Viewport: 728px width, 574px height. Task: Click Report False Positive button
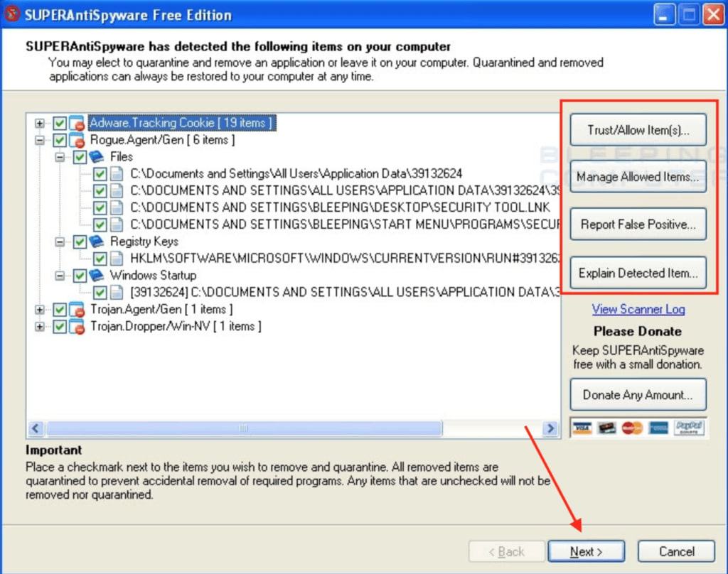tap(638, 224)
